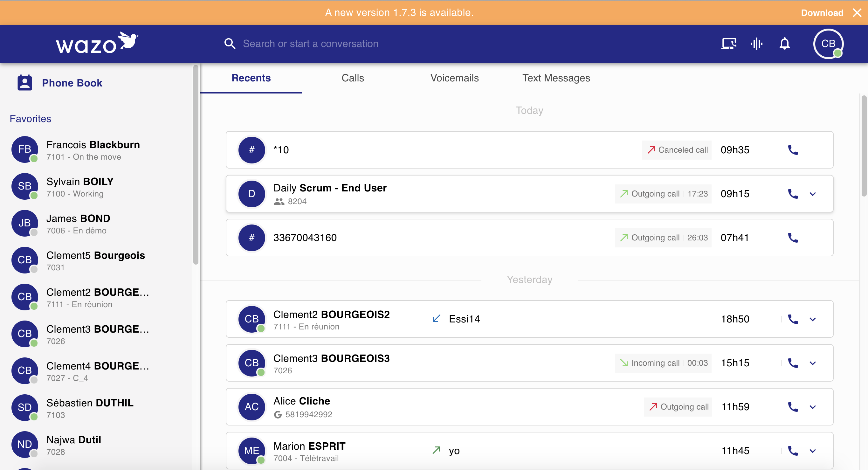Open the Phone Book link

[72, 83]
